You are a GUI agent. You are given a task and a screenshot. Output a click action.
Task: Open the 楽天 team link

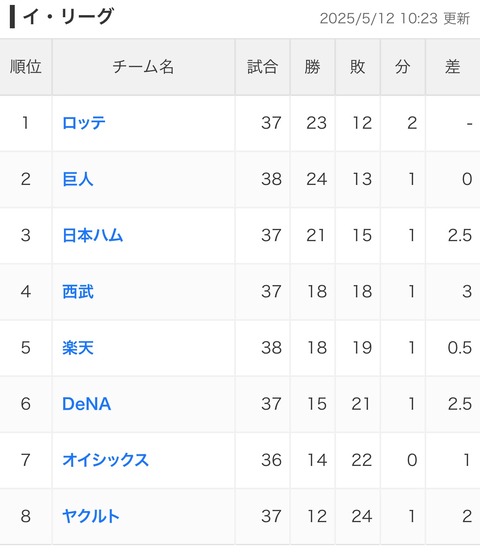[78, 348]
